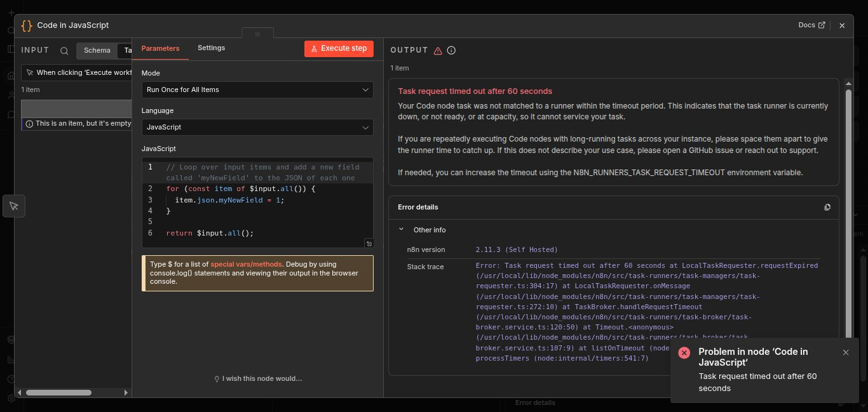This screenshot has height=412, width=868.
Task: Dismiss the 'Problem in node' notification
Action: point(846,352)
